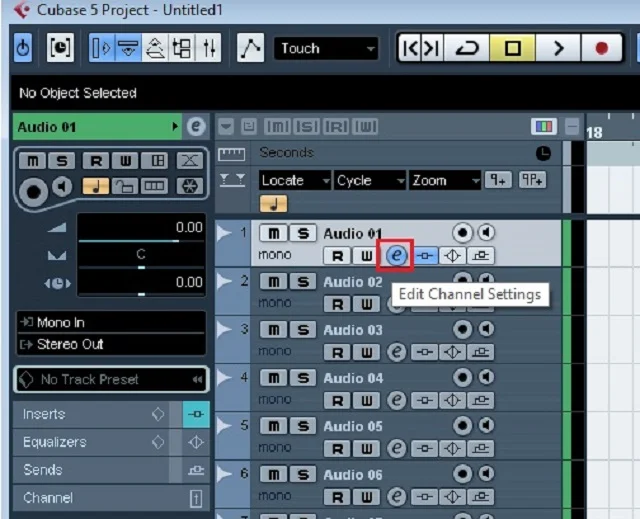Click the Play transport button
Screen dimensions: 640x519
coord(558,48)
